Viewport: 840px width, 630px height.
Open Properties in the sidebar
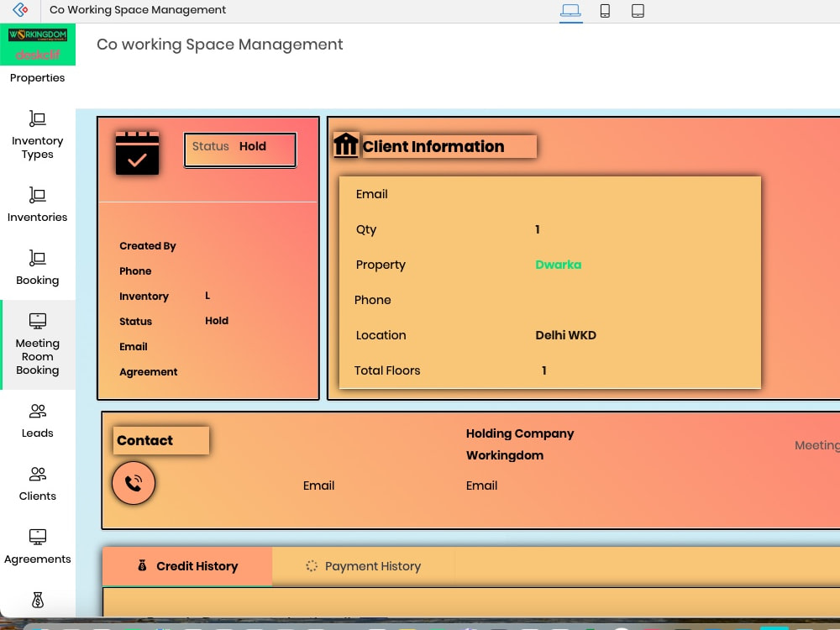pyautogui.click(x=38, y=77)
